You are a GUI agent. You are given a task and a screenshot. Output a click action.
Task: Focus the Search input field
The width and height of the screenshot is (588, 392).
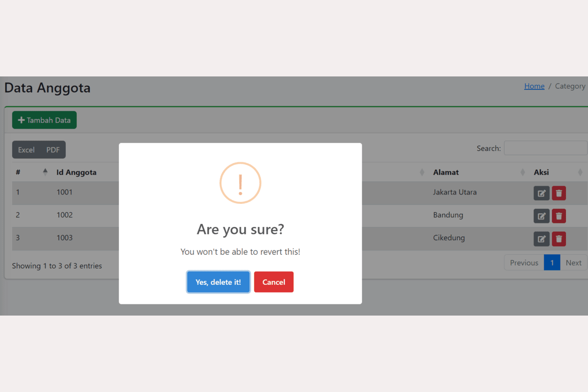click(545, 148)
